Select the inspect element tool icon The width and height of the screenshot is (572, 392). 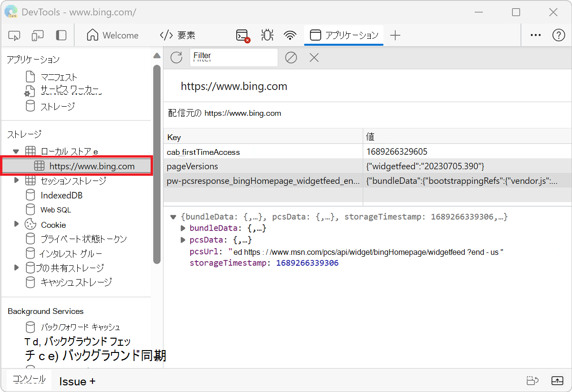14,35
